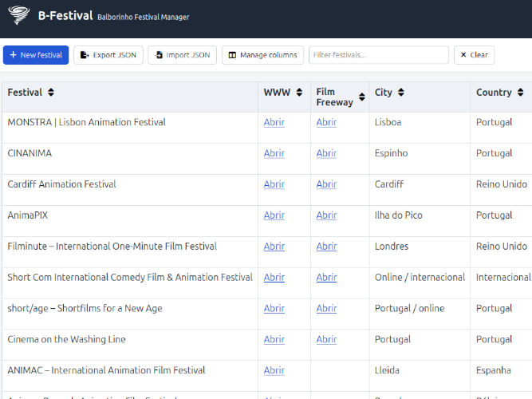Click the Ilha do Pico city cell
Image resolution: width=532 pixels, height=399 pixels.
click(x=398, y=215)
